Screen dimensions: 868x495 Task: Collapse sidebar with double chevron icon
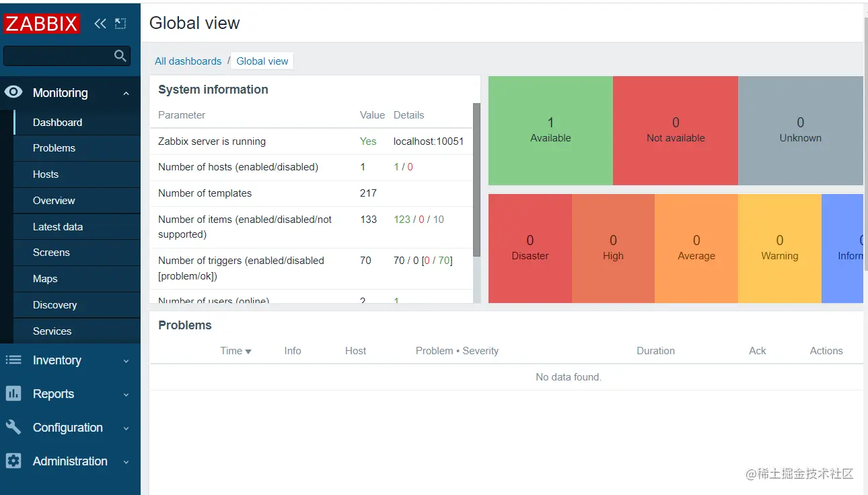100,24
